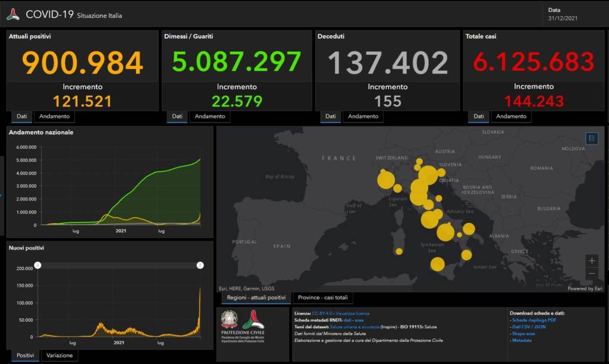Screen dimensions: 609x364
Task: Download Dati CSV / JSON link
Action: (529, 327)
